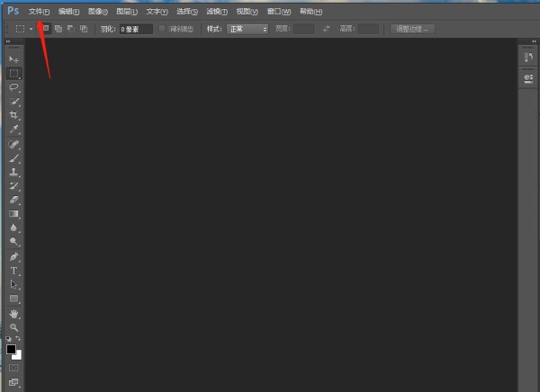540x392 pixels.
Task: Open the tool preset picker arrow
Action: click(31, 29)
